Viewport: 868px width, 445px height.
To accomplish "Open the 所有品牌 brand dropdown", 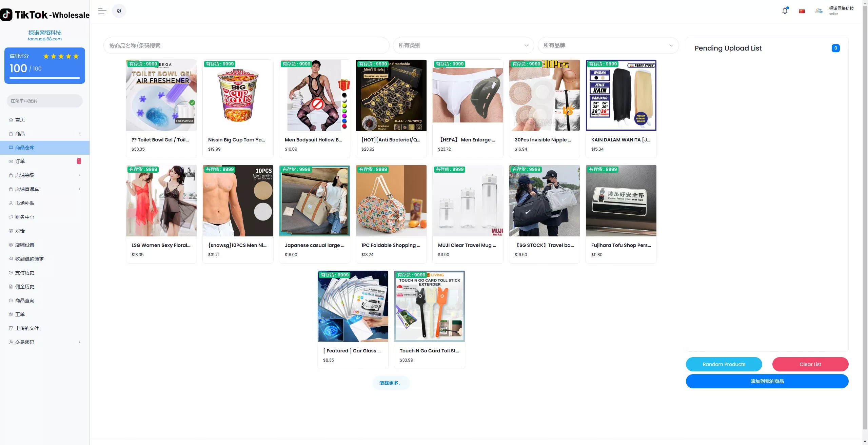I will click(x=608, y=45).
